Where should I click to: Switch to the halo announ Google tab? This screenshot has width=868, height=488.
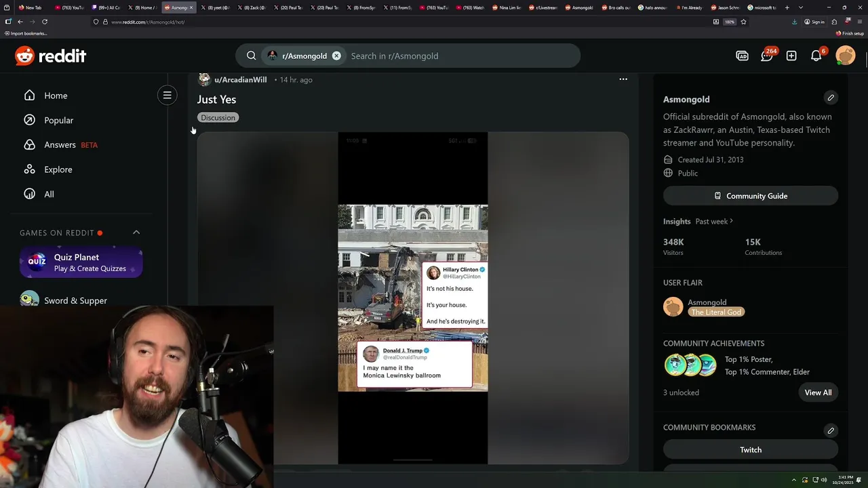[x=654, y=7]
